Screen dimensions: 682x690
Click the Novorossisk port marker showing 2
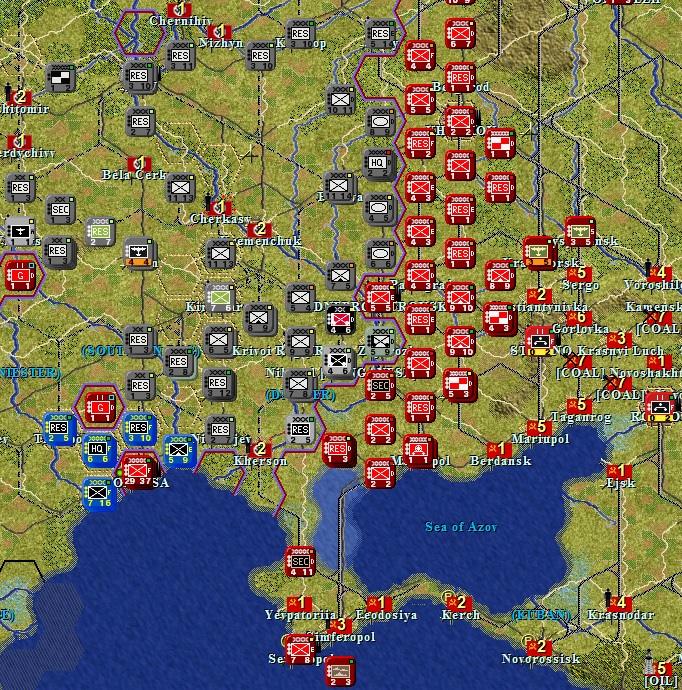[540, 647]
